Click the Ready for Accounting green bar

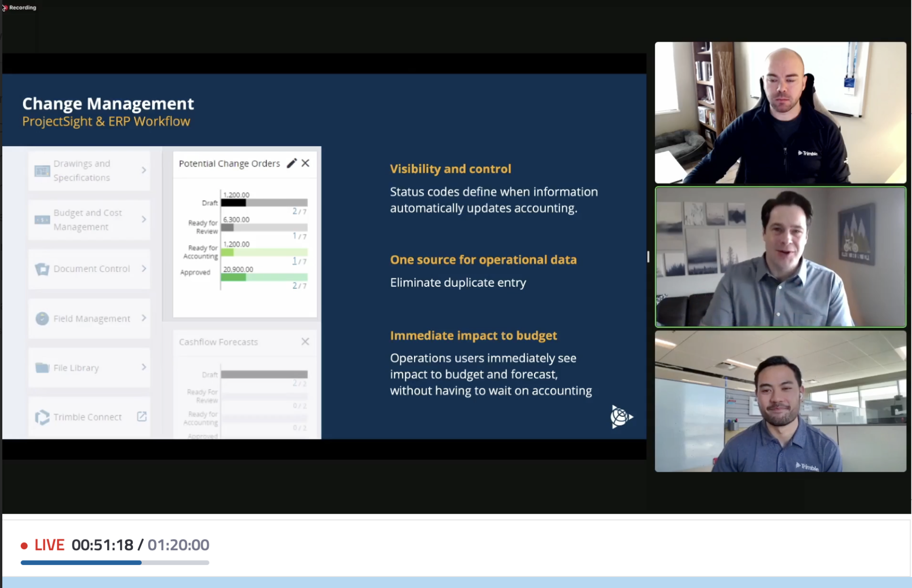tap(264, 252)
